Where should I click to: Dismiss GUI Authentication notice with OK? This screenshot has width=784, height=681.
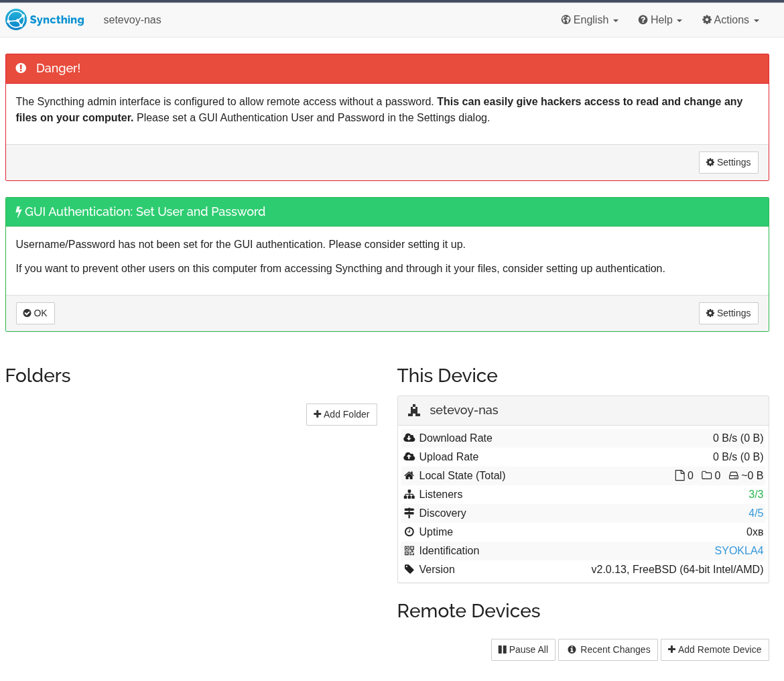36,313
